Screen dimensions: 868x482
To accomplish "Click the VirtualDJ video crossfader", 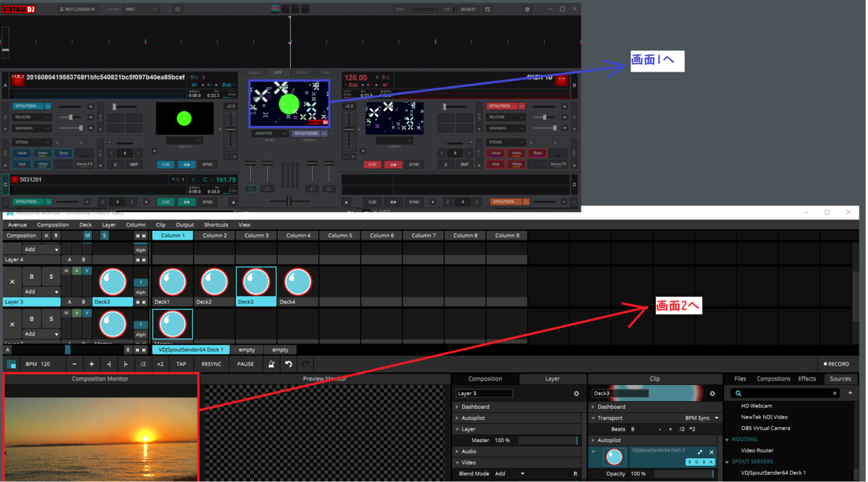I will coord(289,201).
